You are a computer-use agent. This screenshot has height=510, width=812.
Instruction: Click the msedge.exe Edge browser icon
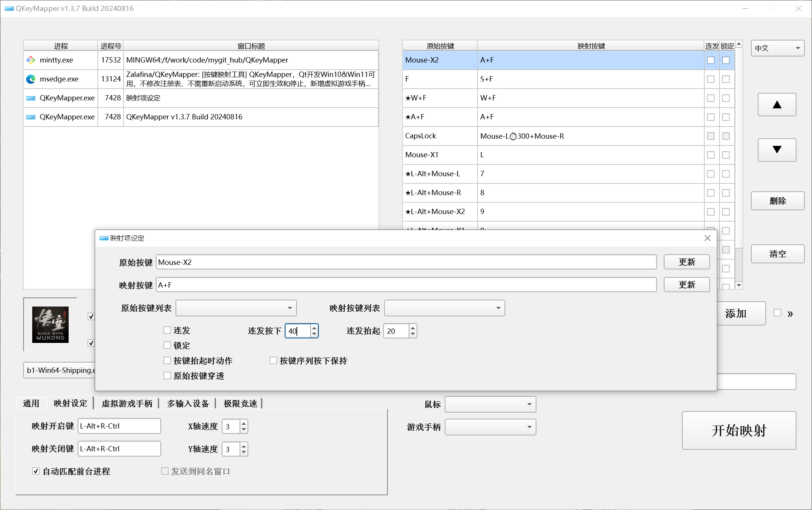[31, 79]
